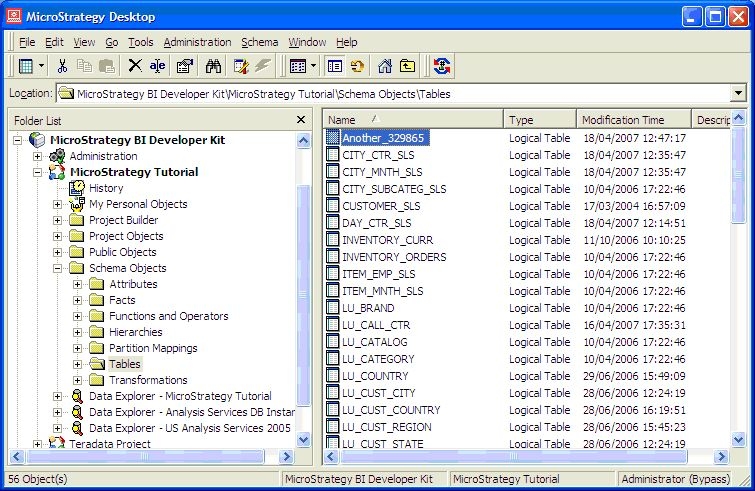
Task: Open the Administration menu
Action: coord(197,42)
